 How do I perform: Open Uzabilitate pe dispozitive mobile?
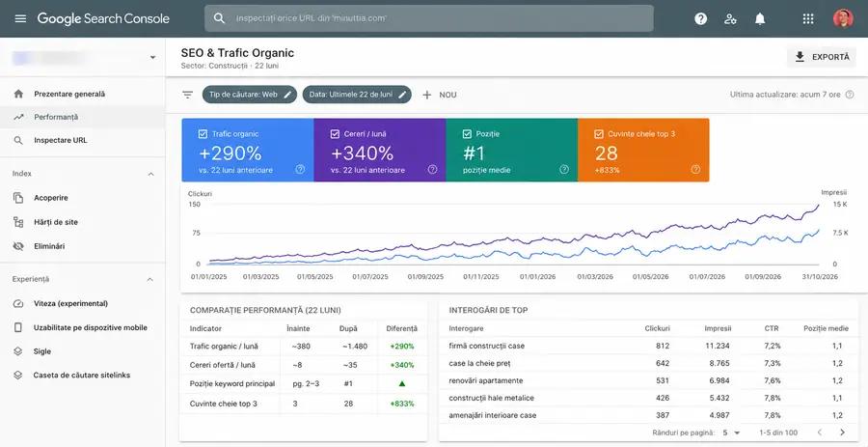[83, 327]
